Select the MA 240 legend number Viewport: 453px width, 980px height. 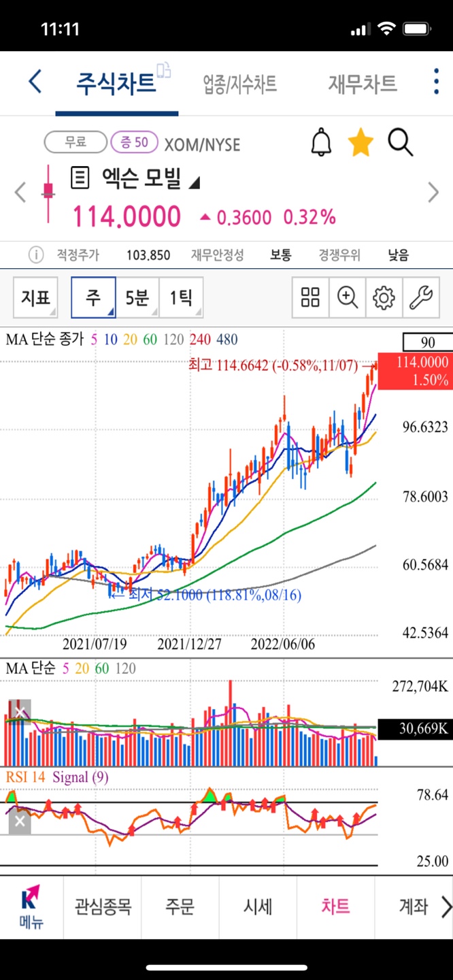click(x=199, y=339)
